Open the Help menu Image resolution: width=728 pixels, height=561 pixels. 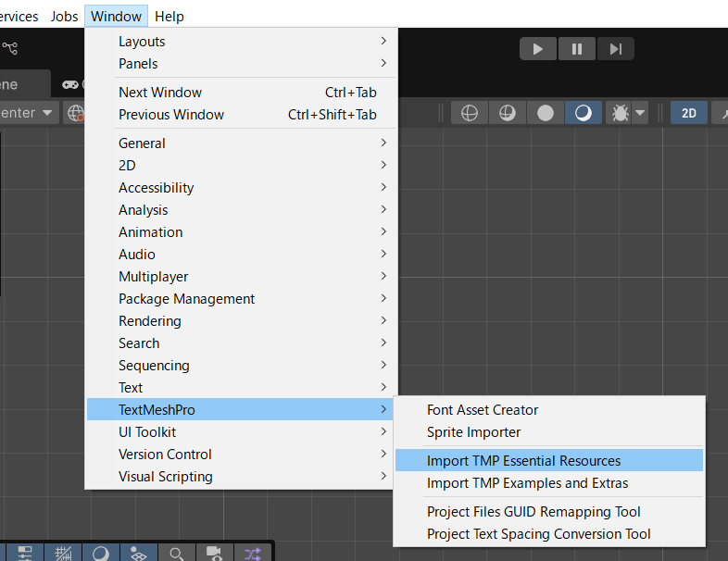tap(169, 17)
